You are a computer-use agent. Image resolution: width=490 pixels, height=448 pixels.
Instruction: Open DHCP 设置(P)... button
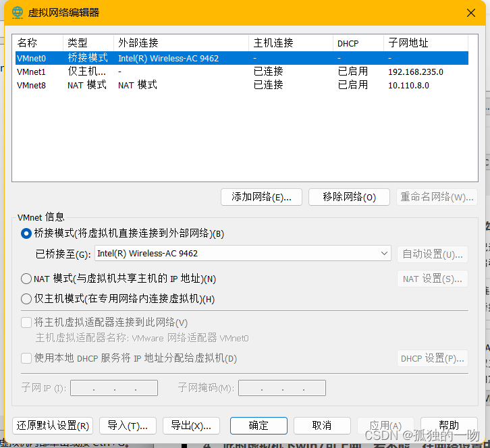click(433, 358)
